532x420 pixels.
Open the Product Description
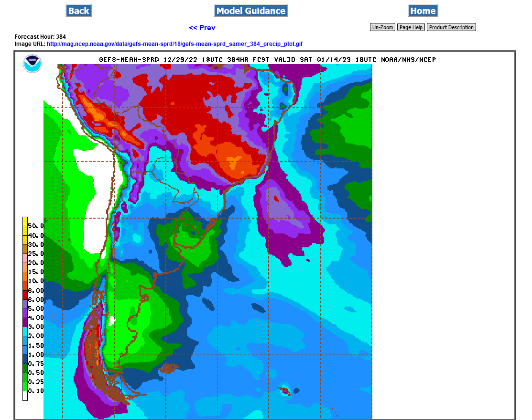451,27
